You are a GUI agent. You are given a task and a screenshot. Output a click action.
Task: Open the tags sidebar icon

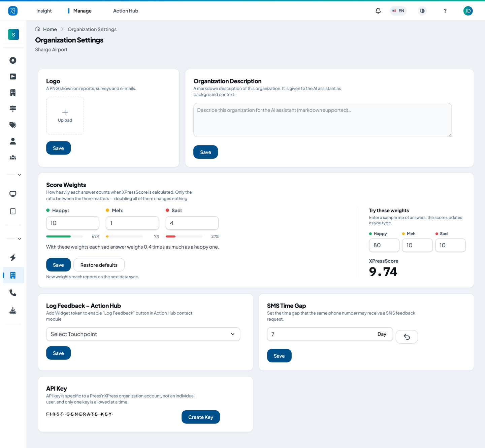pyautogui.click(x=13, y=125)
